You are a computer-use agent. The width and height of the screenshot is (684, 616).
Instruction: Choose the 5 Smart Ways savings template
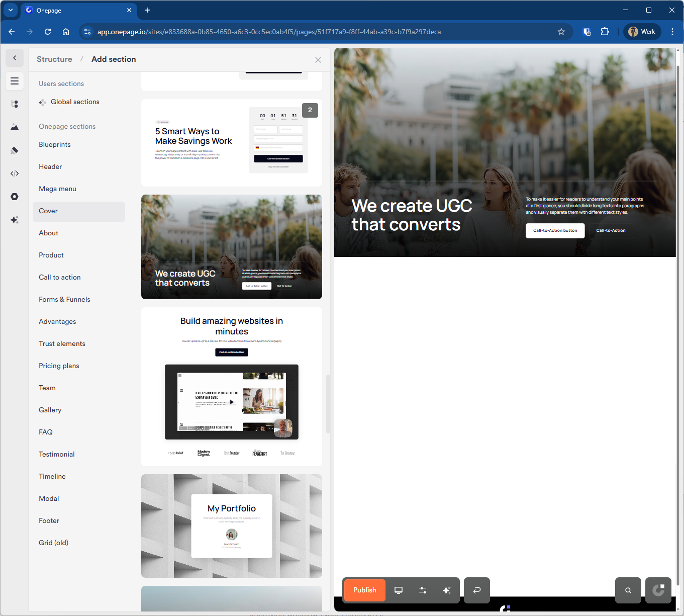click(232, 143)
